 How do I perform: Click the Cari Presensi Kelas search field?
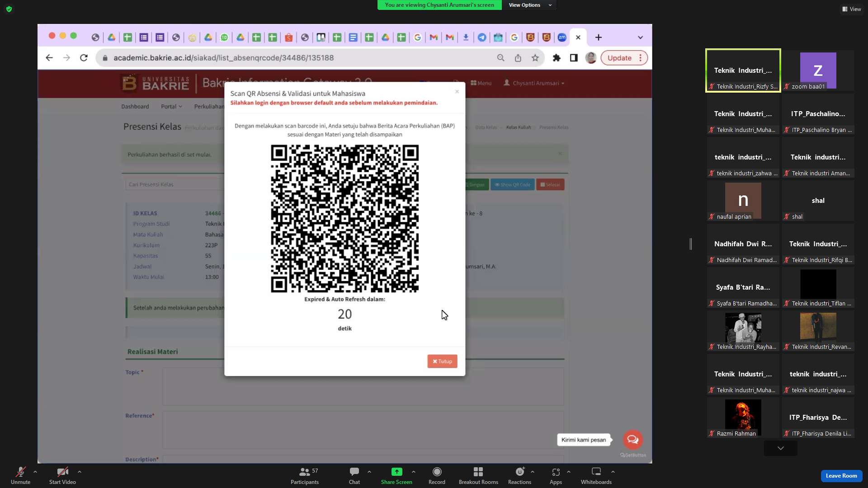pyautogui.click(x=175, y=184)
